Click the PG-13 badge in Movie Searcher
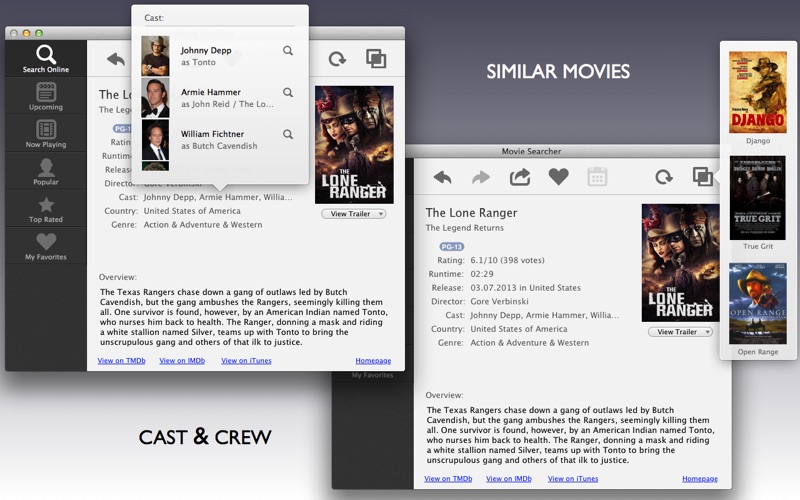This screenshot has width=800, height=500. (452, 246)
